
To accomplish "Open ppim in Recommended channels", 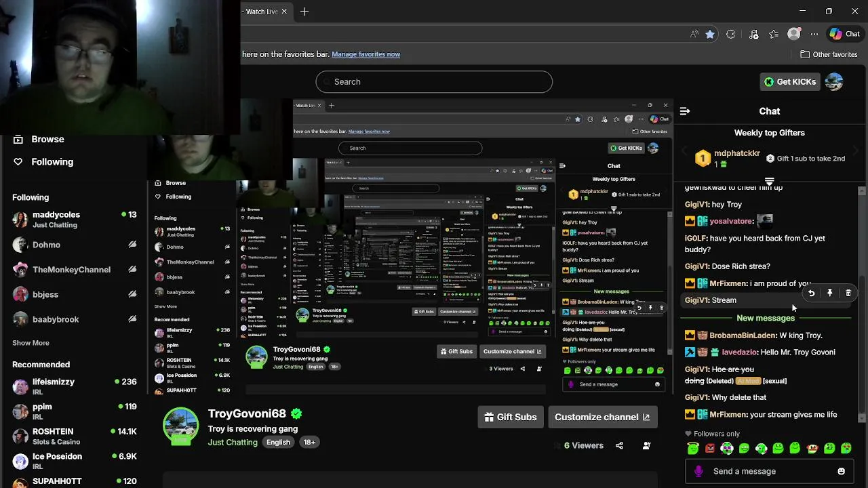I will coord(74,411).
